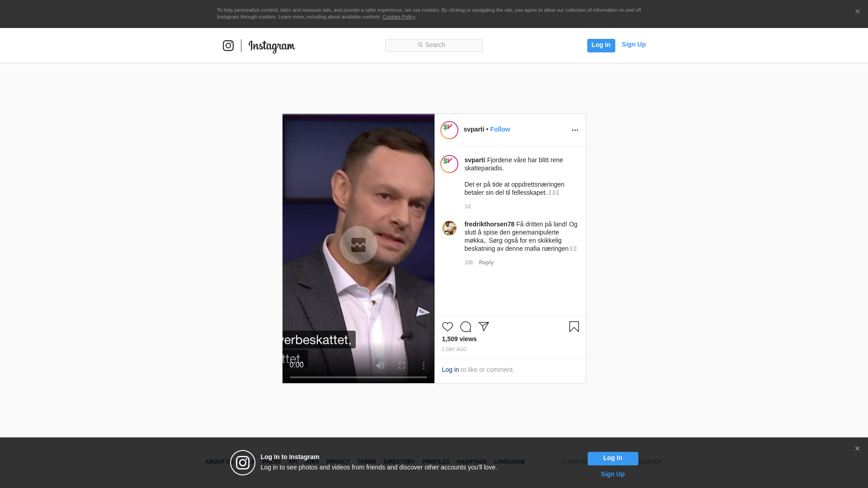Click svparti avatar beside the caption
Viewport: 868px width, 488px height.
(x=449, y=164)
